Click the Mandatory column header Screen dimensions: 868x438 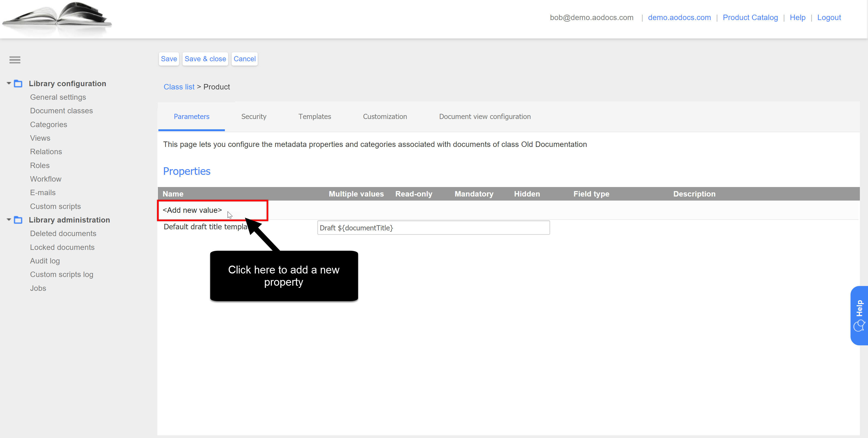click(474, 194)
